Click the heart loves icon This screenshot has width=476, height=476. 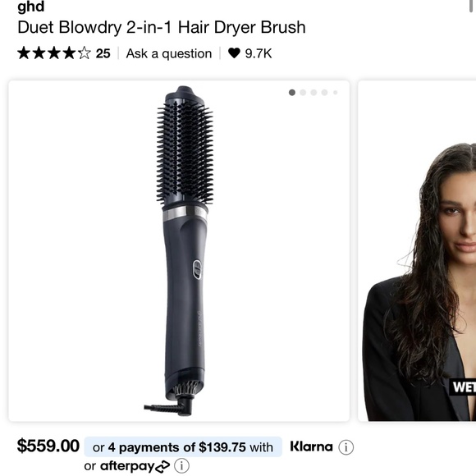coord(234,53)
